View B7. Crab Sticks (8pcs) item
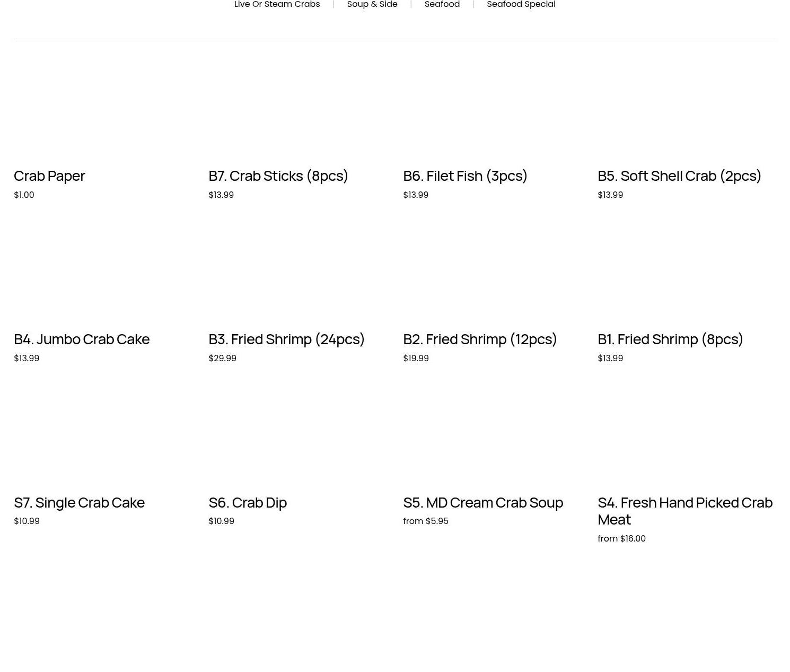The height and width of the screenshot is (672, 790). 278,176
